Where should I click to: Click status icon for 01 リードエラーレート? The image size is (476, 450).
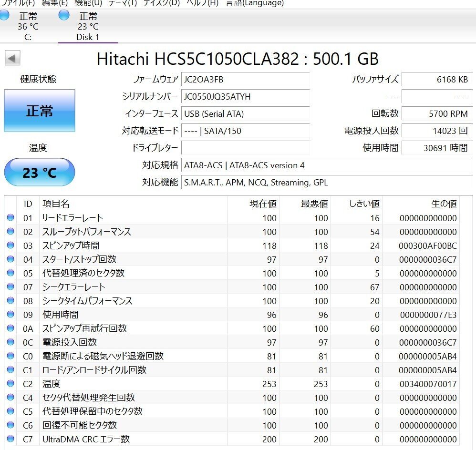10,217
